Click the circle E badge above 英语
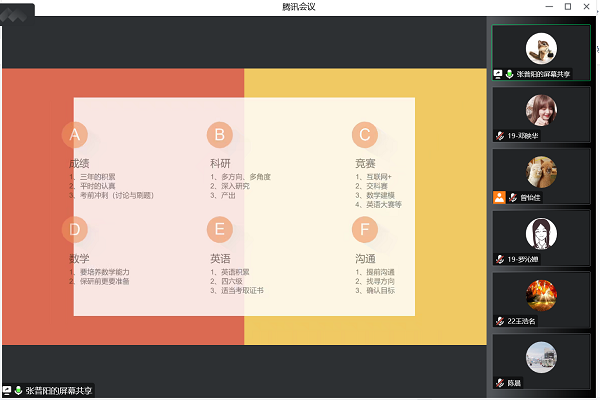Image resolution: width=600 pixels, height=400 pixels. pyautogui.click(x=220, y=230)
